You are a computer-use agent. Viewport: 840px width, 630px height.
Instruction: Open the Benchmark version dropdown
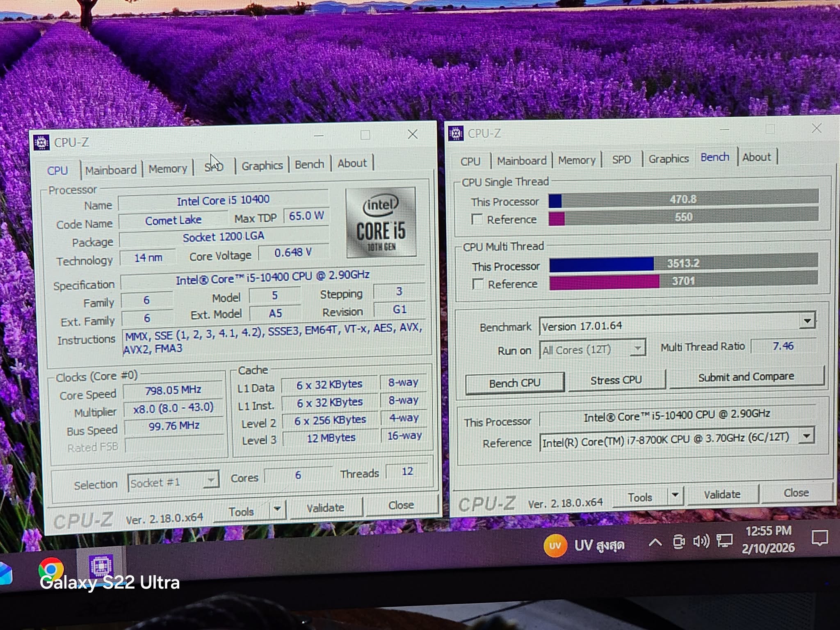tap(807, 321)
